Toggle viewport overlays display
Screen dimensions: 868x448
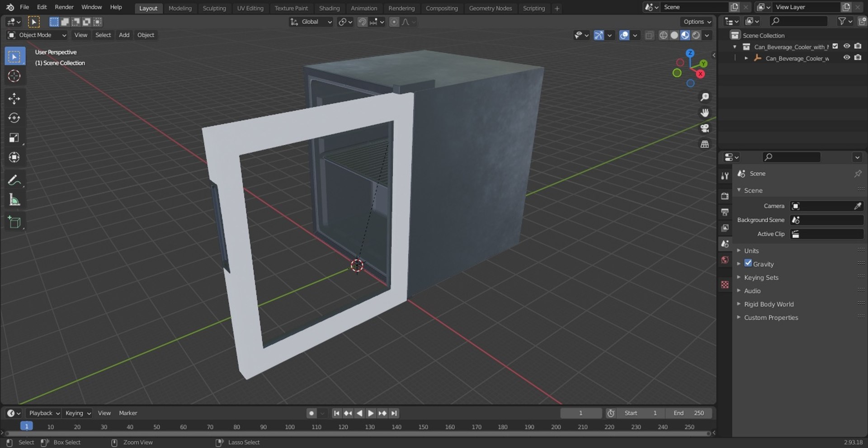(624, 35)
